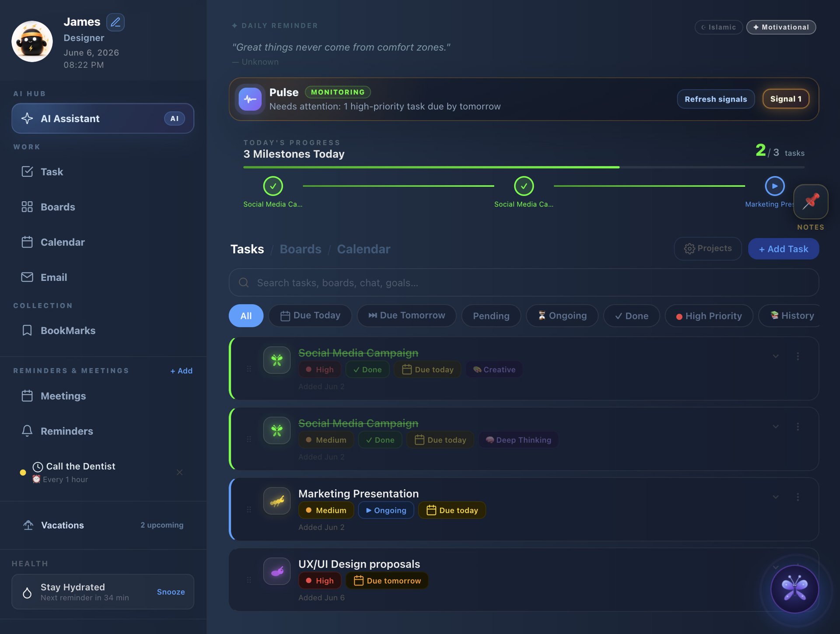Open the floating butterfly assistant button

tap(794, 589)
